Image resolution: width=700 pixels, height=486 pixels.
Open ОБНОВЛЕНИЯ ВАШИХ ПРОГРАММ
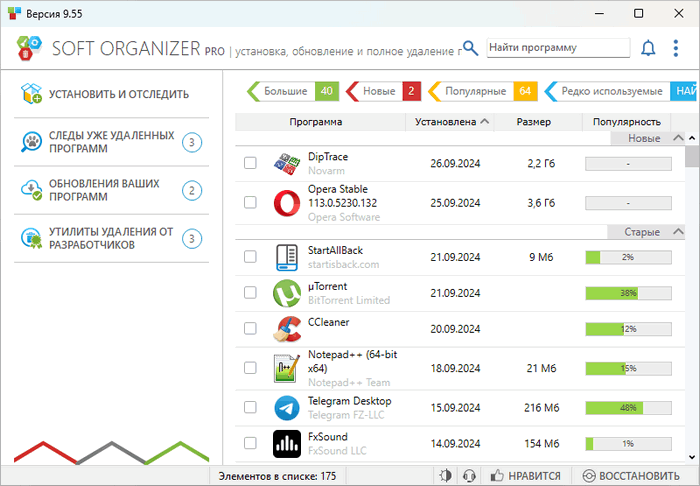tap(112, 191)
